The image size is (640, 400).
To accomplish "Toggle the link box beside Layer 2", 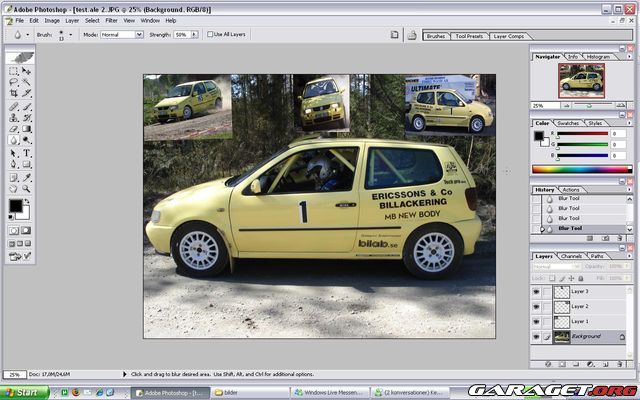I will [547, 307].
